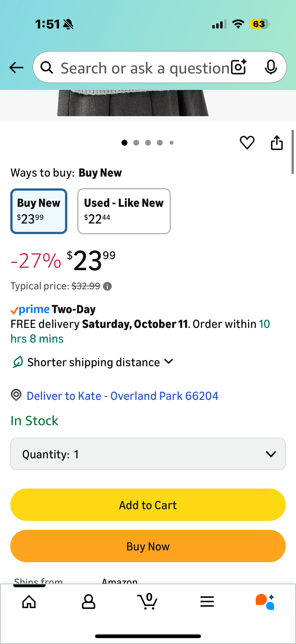
Task: Open the account profile tab
Action: 88,602
